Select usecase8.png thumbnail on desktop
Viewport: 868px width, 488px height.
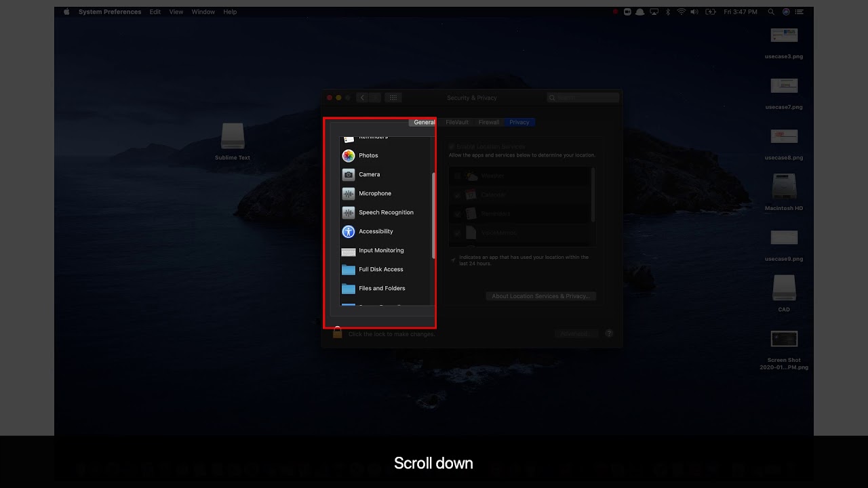784,136
